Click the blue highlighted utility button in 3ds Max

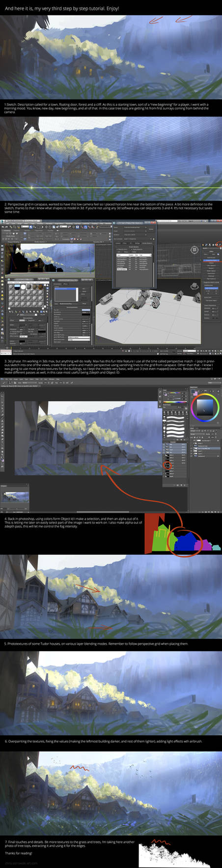(211, 260)
